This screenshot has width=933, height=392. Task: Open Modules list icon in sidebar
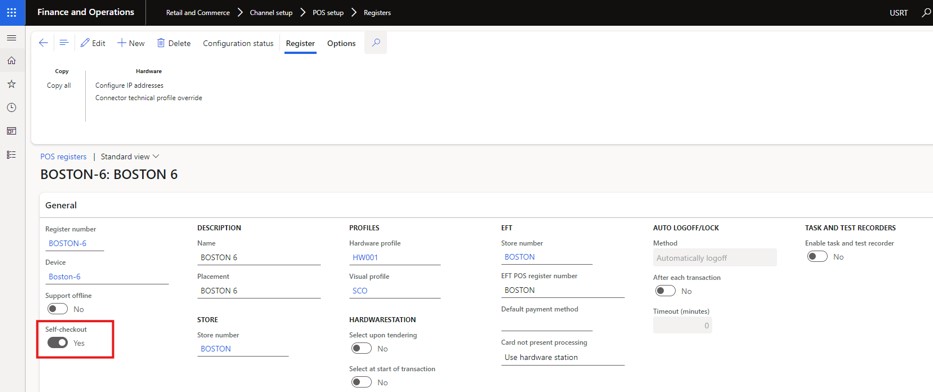click(x=11, y=155)
